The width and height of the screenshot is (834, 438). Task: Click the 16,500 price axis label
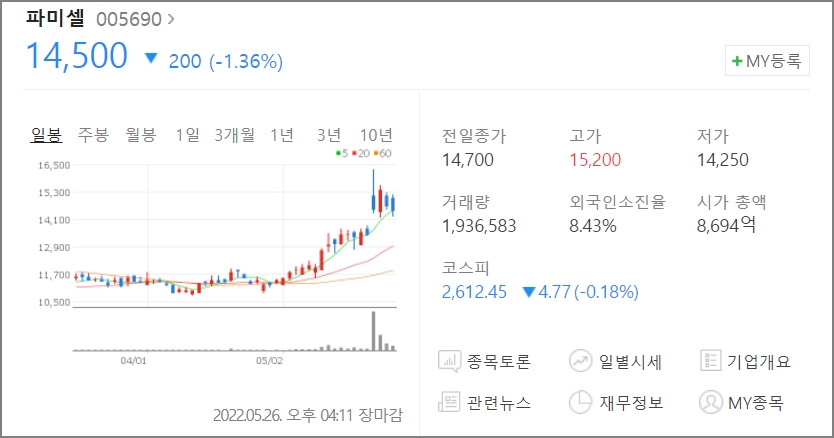coord(54,165)
